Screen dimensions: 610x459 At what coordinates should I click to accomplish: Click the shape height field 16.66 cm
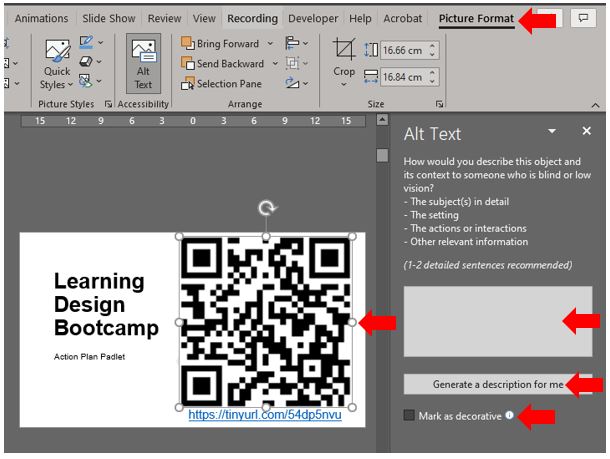[x=404, y=50]
